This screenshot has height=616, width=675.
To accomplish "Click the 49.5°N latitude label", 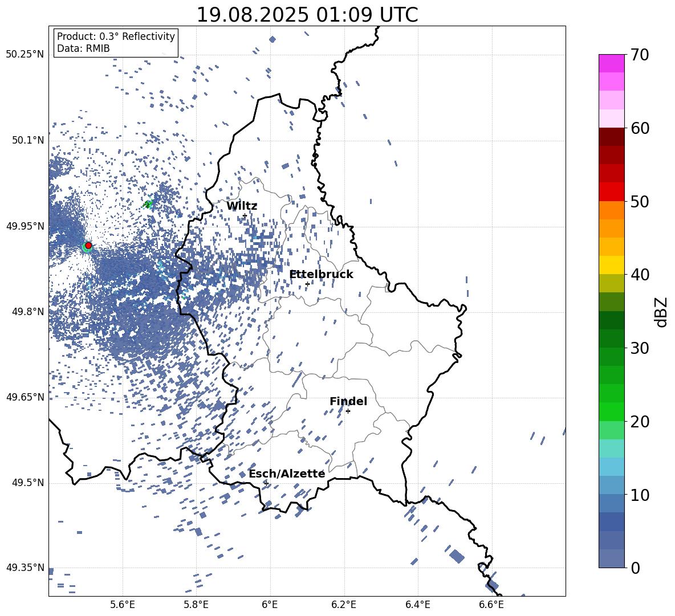I will point(28,483).
